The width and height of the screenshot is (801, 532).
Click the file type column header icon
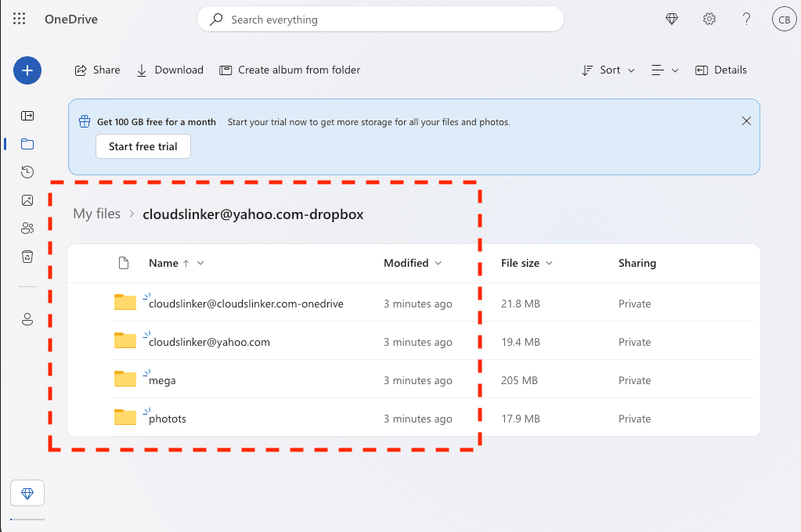[124, 263]
